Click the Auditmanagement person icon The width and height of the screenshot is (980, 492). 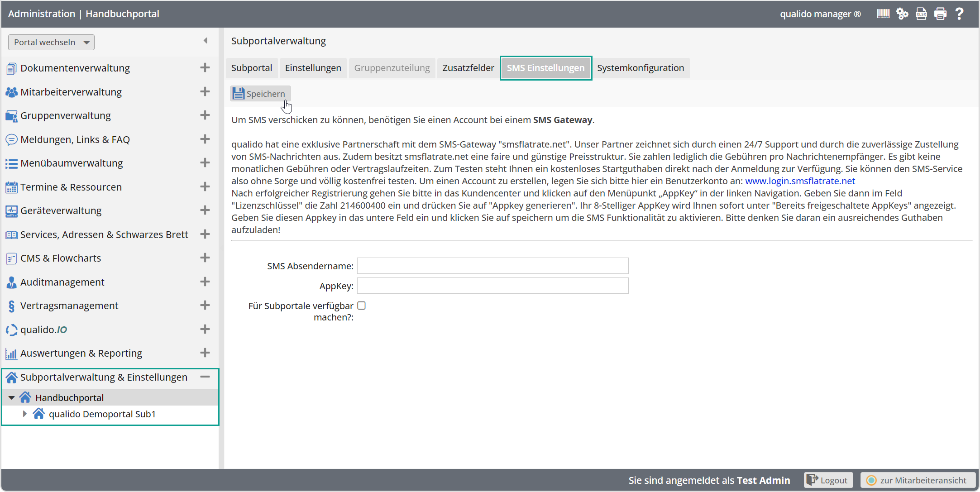pyautogui.click(x=11, y=282)
